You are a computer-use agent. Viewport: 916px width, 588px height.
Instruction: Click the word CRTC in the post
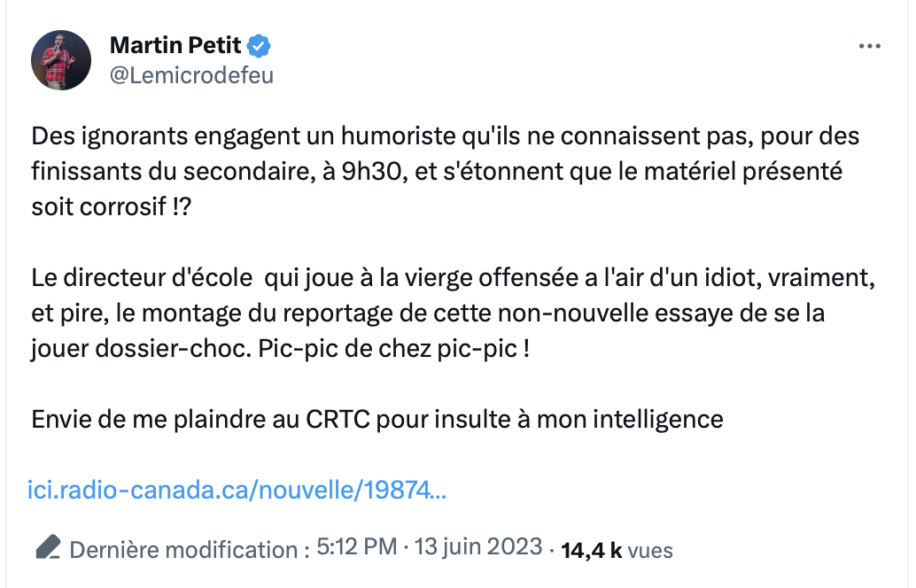(338, 419)
